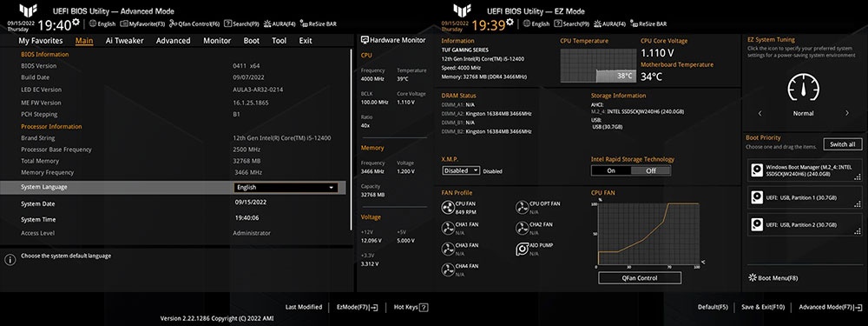Click the EZ System Tuning gauge icon

point(803,88)
